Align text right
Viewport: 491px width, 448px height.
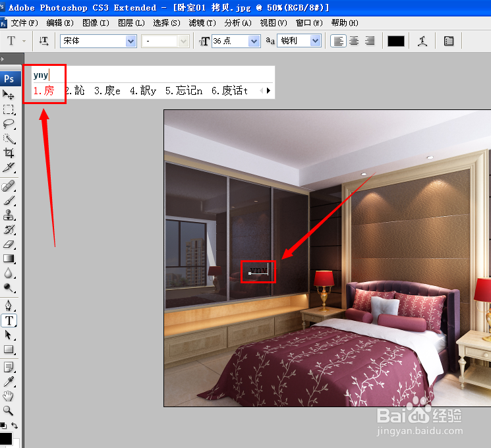tap(370, 41)
